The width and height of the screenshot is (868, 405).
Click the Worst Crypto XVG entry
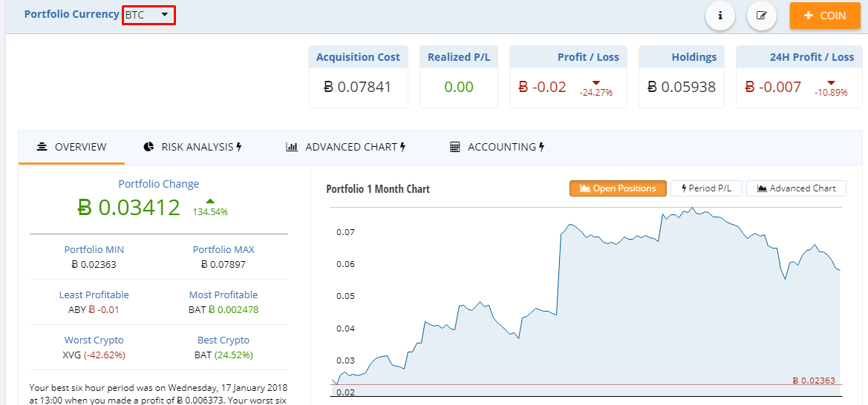pos(94,355)
